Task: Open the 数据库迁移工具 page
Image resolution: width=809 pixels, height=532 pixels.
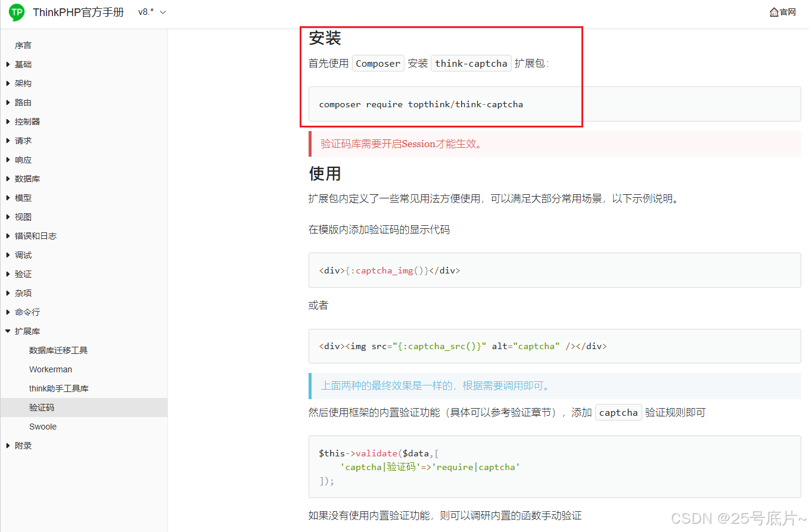Action: pos(58,350)
